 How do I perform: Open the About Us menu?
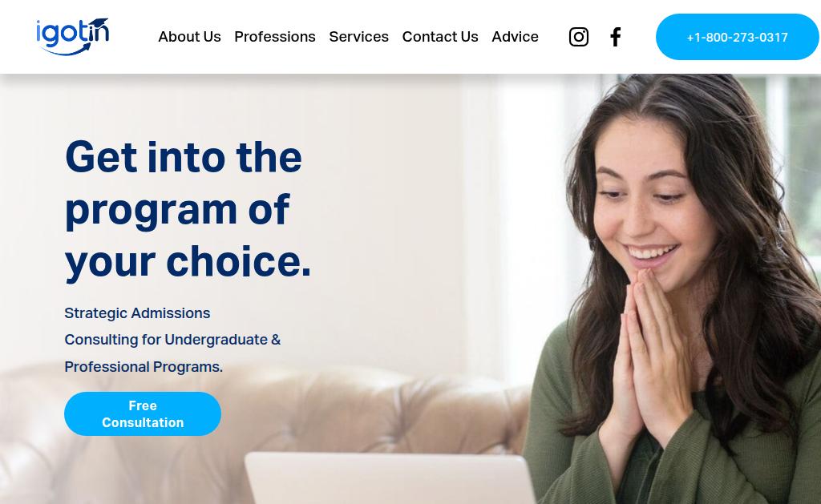tap(189, 37)
